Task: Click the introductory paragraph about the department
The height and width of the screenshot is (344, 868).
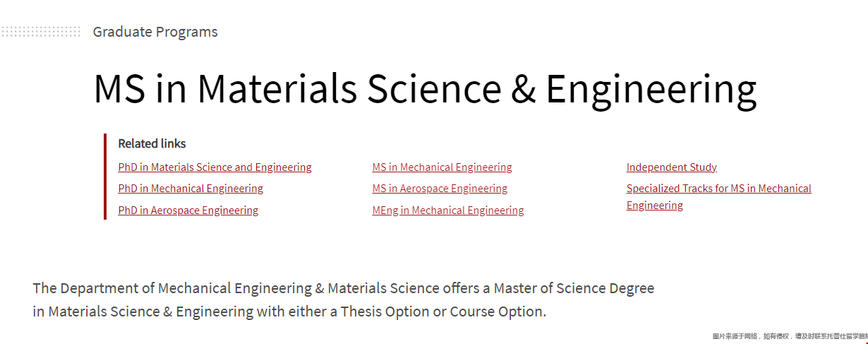Action: [x=344, y=299]
